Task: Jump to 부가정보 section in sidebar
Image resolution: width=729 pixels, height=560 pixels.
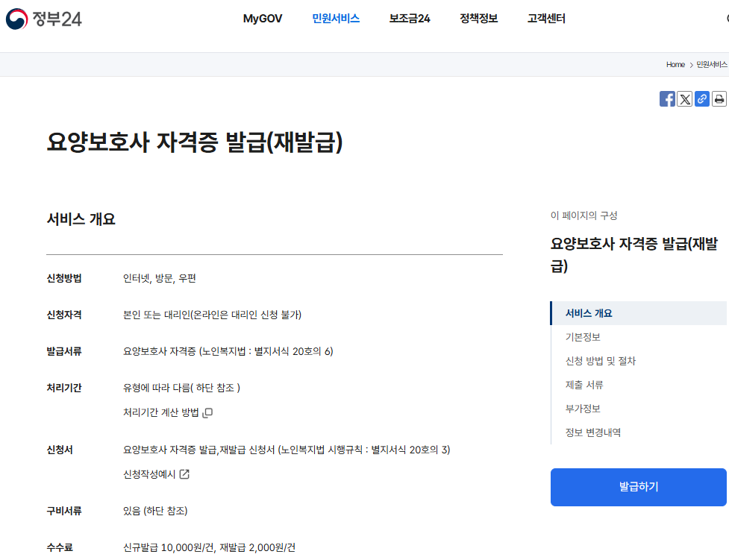Action: (x=583, y=409)
